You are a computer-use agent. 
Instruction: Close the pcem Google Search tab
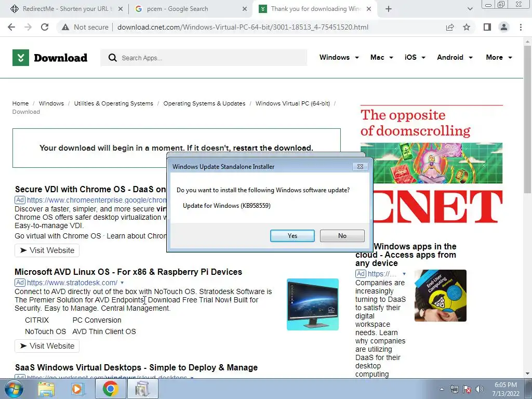point(245,9)
